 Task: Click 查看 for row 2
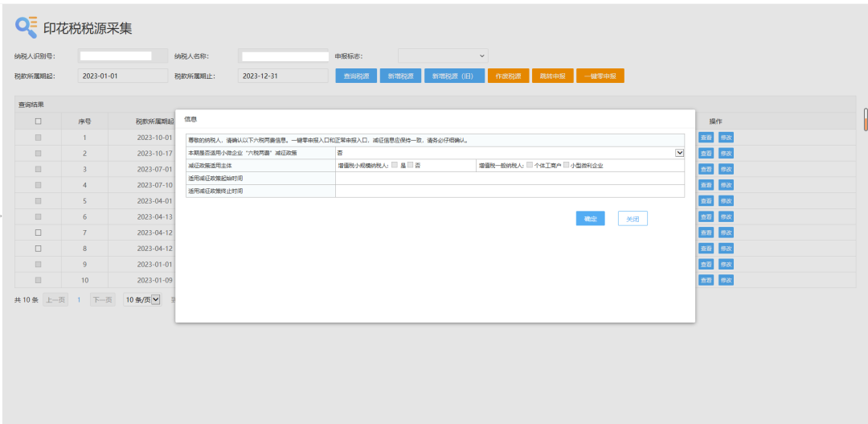[x=706, y=153]
